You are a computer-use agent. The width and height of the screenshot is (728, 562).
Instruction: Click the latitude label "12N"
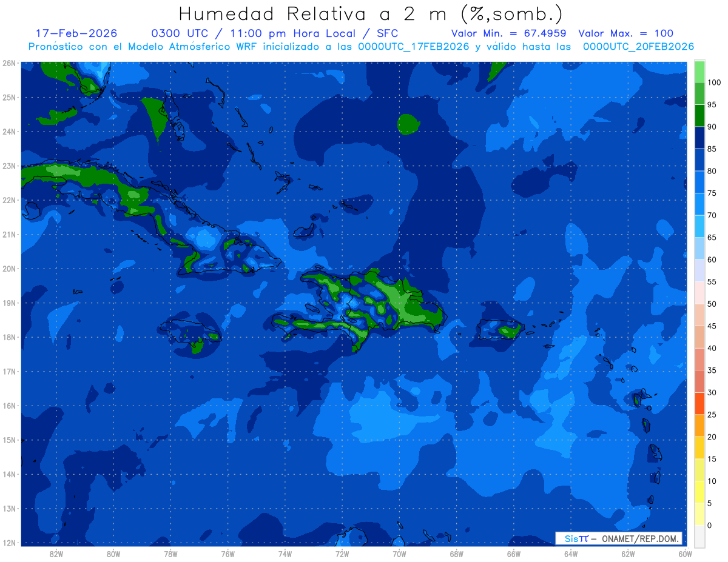pyautogui.click(x=8, y=543)
